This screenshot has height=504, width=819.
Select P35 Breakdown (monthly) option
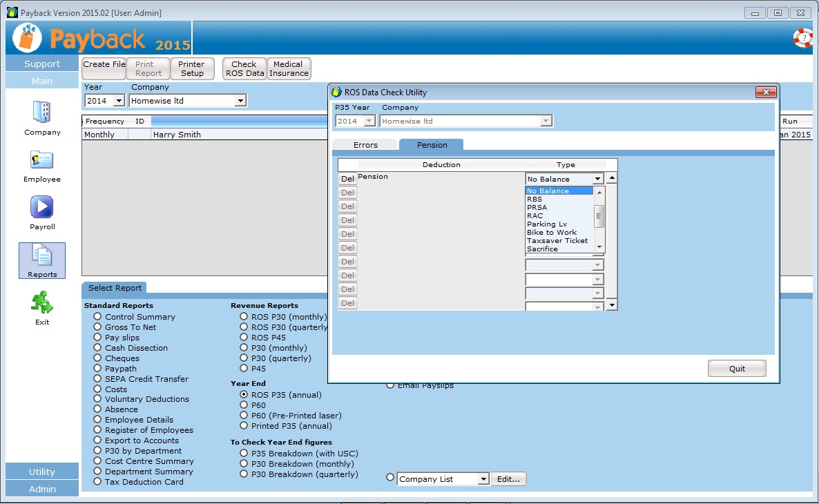pos(244,464)
